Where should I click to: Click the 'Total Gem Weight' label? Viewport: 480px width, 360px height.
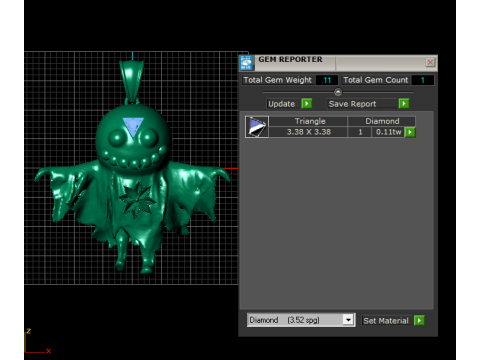(x=278, y=80)
